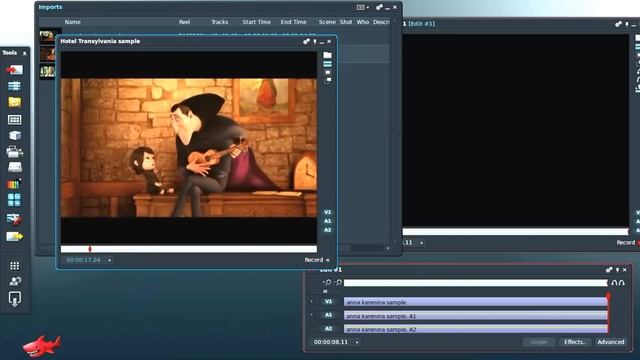The image size is (640, 360).
Task: Click folder icon in Hotel Transylvania viewer
Action: [327, 55]
